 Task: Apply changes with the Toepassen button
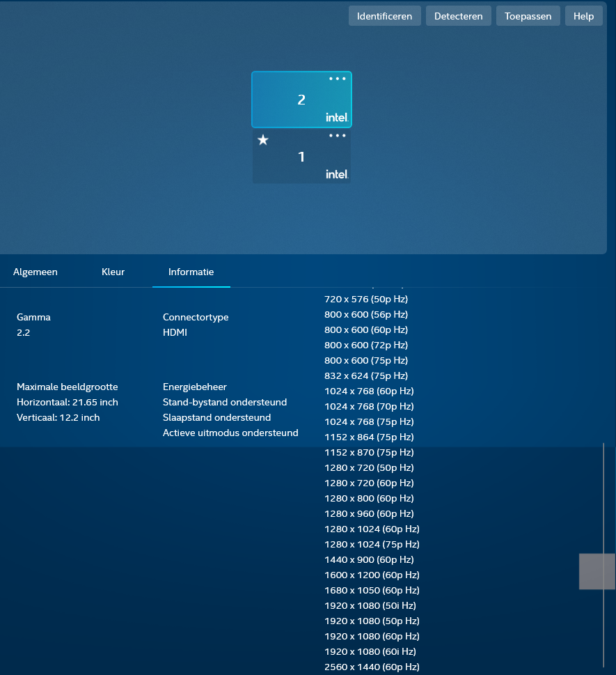[x=528, y=15]
